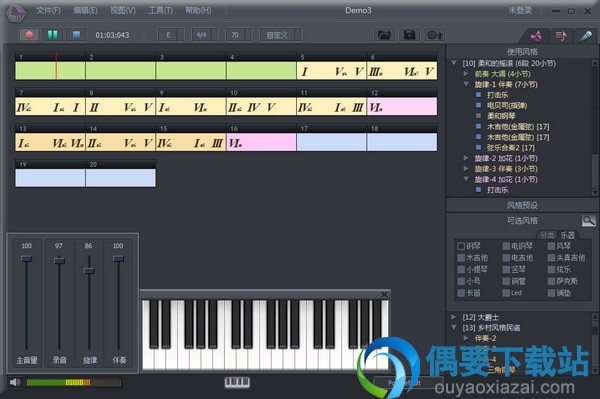Expand the 旋律-2 加花 (1小节) section
600x399 pixels.
(x=466, y=158)
